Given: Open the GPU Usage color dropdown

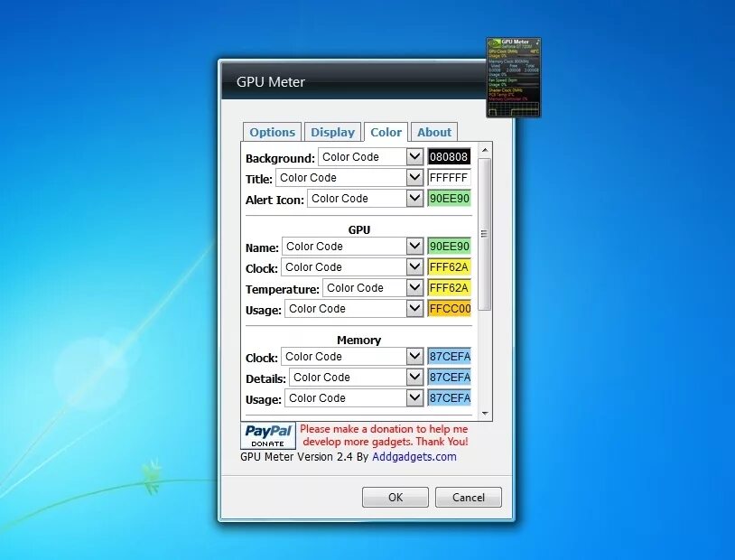Looking at the screenshot, I should tap(354, 309).
